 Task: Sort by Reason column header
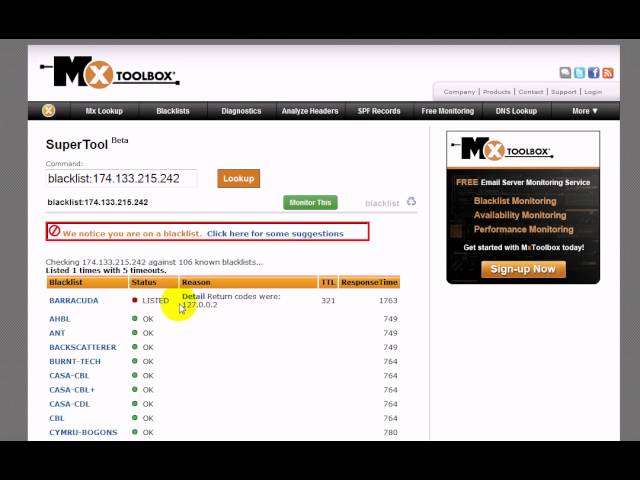(248, 282)
